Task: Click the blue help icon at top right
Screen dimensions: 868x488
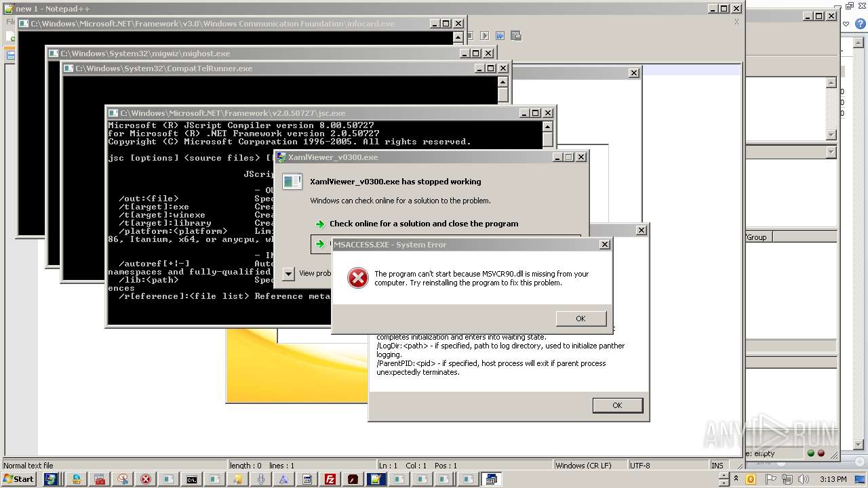Action: (x=862, y=24)
